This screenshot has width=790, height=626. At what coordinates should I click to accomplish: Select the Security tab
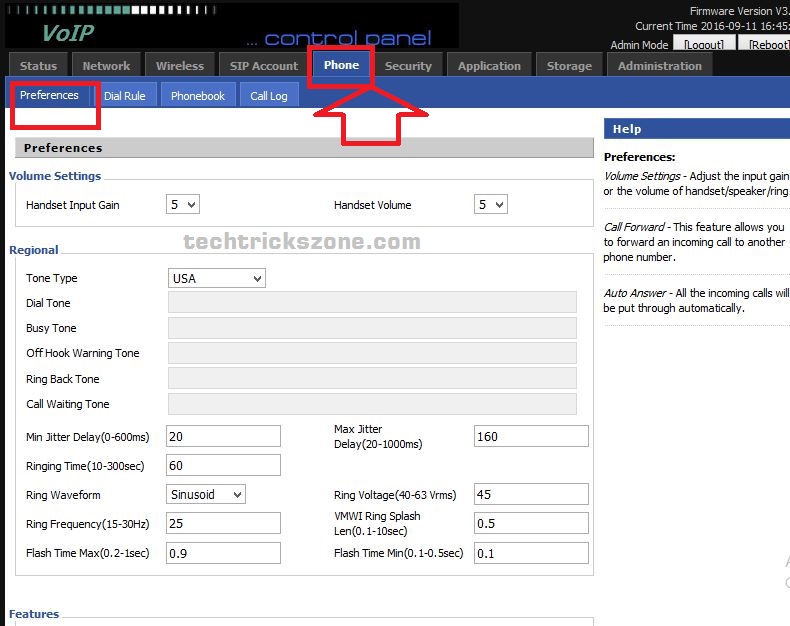408,66
